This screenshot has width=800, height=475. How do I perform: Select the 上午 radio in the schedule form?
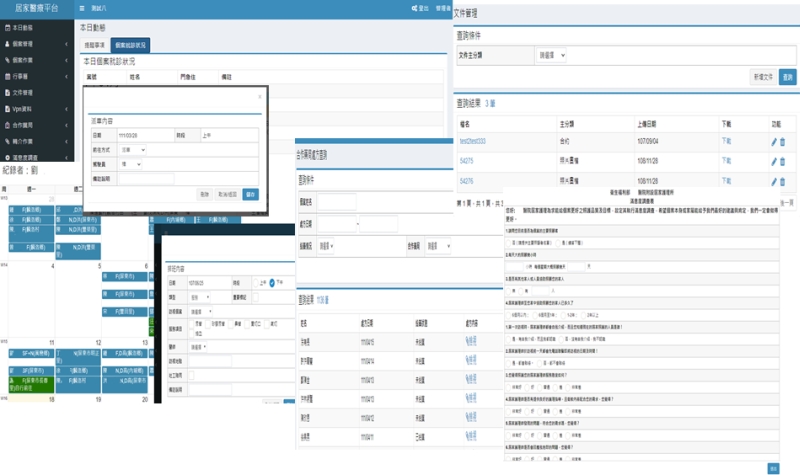(x=256, y=283)
